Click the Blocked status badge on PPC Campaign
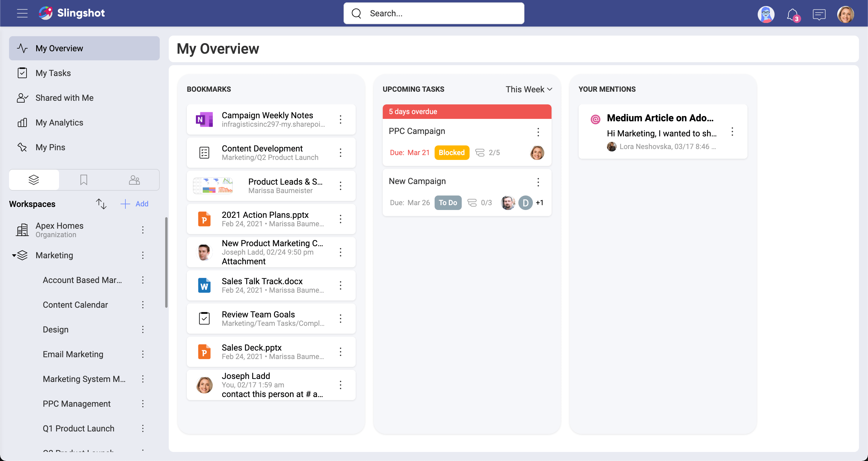Image resolution: width=868 pixels, height=461 pixels. tap(452, 152)
